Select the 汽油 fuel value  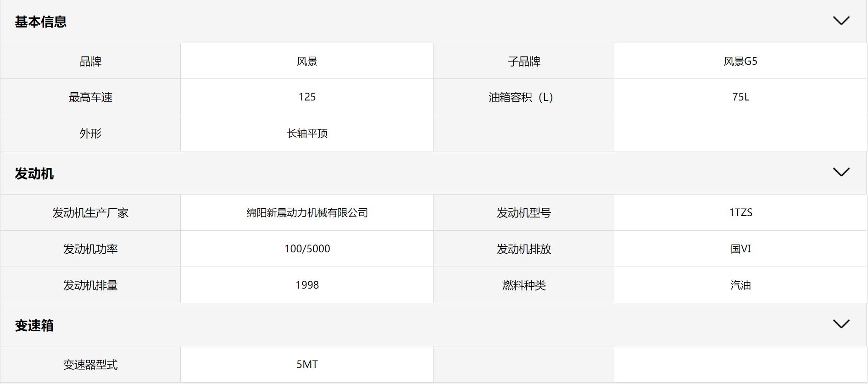click(x=740, y=285)
